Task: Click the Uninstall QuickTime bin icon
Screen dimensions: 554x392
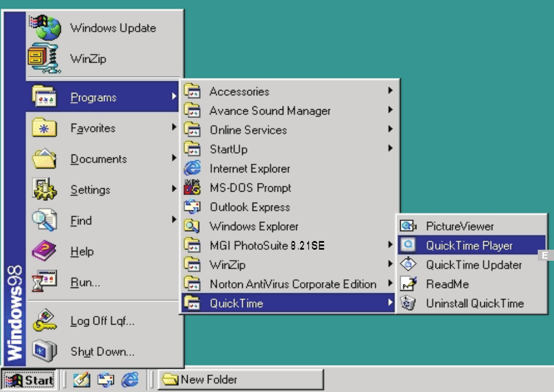Action: (408, 303)
